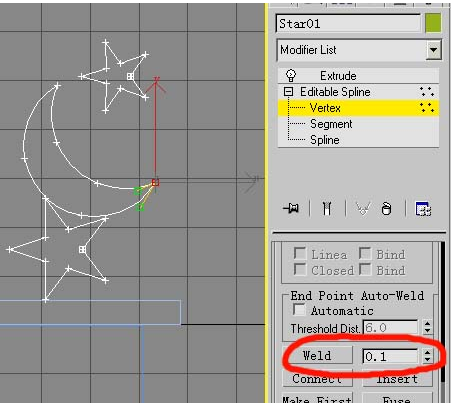Open the Configure Modifier Sets icon
Viewport: 453px width, 405px height.
pos(423,209)
